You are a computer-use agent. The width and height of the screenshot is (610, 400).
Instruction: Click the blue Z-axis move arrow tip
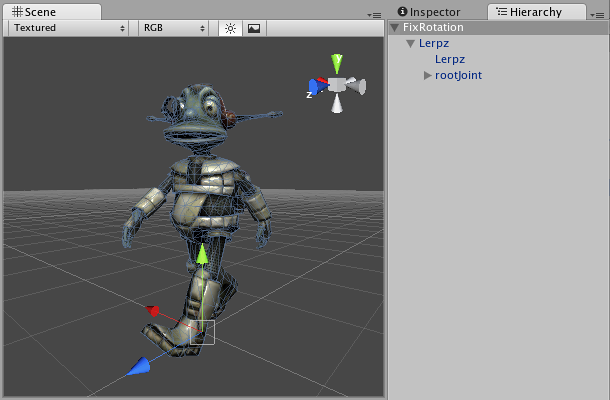[138, 368]
